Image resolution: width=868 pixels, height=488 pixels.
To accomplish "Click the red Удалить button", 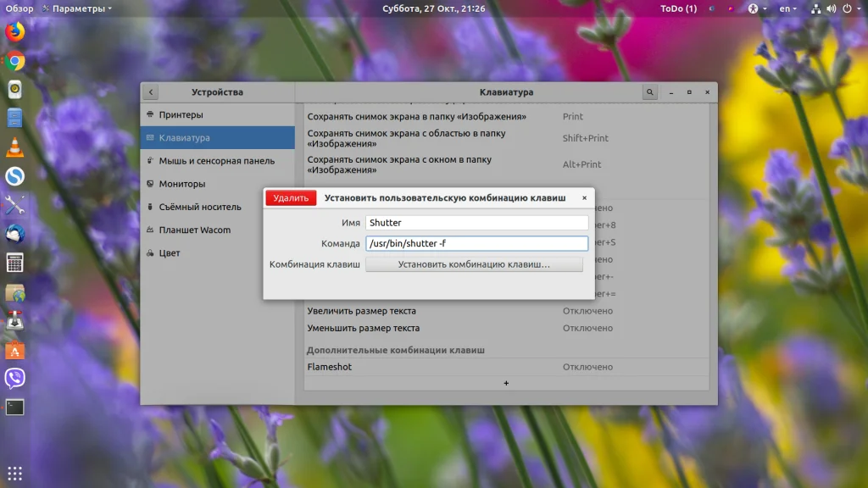I will 291,197.
